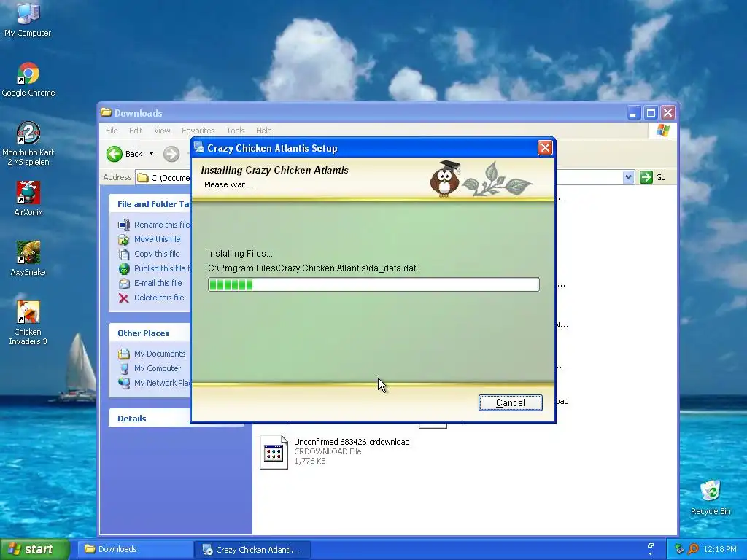Screen dimensions: 747x560
Task: Switch to Crazy Chicken Atlanti... taskbar button
Action: click(x=252, y=549)
